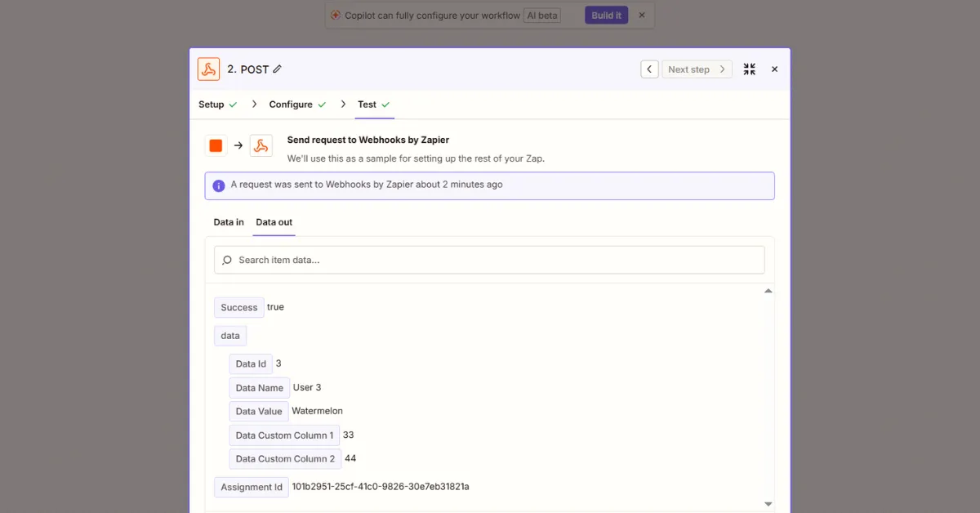Image resolution: width=980 pixels, height=513 pixels.
Task: Click the info icon beside the request confirmation message
Action: point(218,185)
